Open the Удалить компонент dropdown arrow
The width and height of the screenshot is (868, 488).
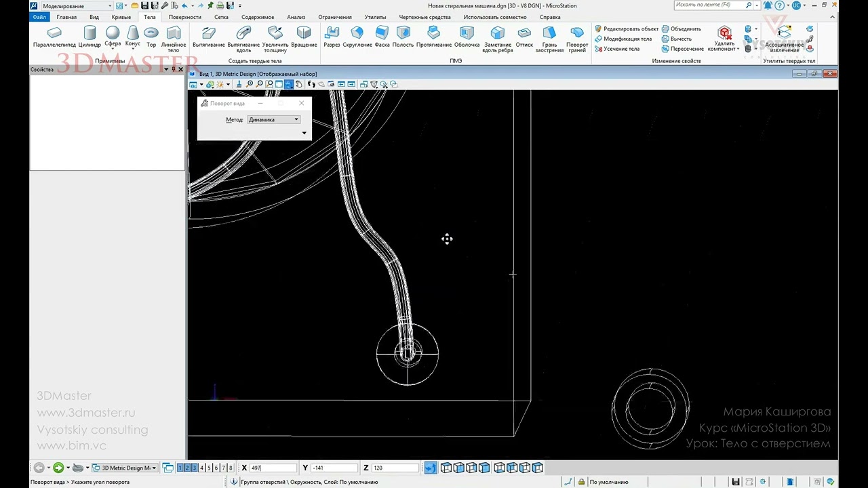738,49
